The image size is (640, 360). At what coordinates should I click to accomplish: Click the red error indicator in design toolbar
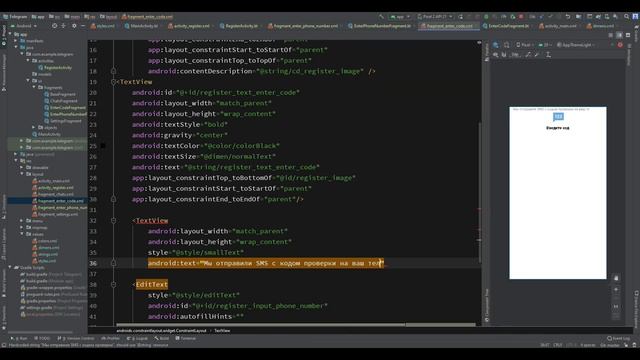(x=620, y=45)
